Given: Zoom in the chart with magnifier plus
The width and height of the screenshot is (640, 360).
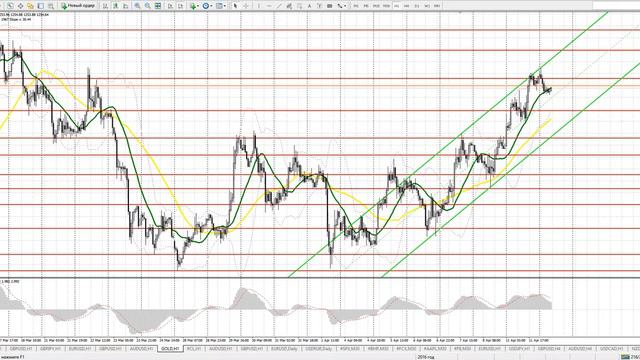Looking at the screenshot, I should (x=137, y=6).
